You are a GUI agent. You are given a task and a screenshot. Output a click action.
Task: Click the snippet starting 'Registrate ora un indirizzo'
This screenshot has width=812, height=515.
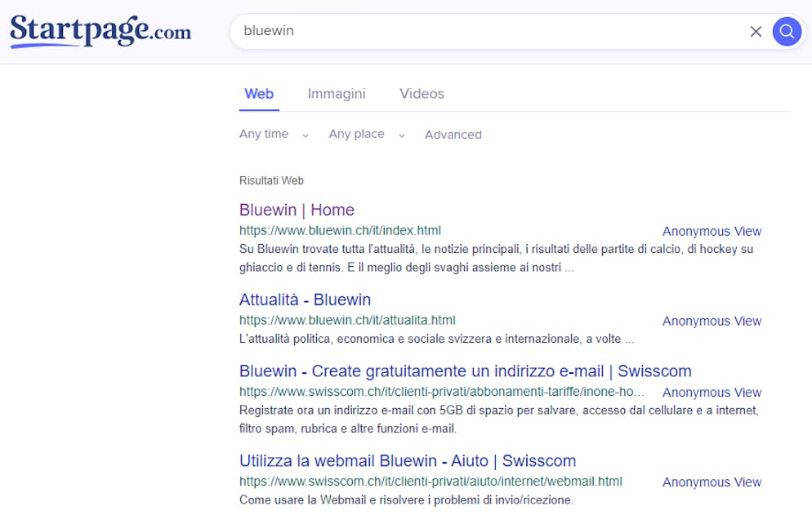pos(498,420)
